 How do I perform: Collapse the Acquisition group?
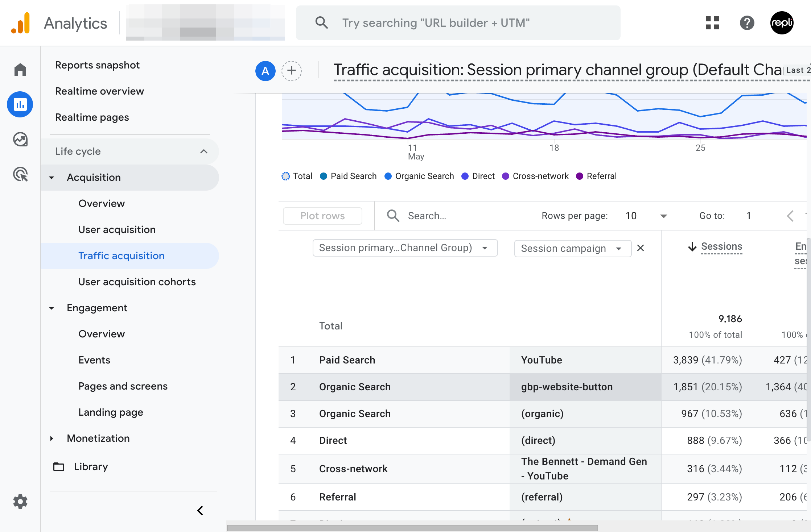click(x=52, y=178)
